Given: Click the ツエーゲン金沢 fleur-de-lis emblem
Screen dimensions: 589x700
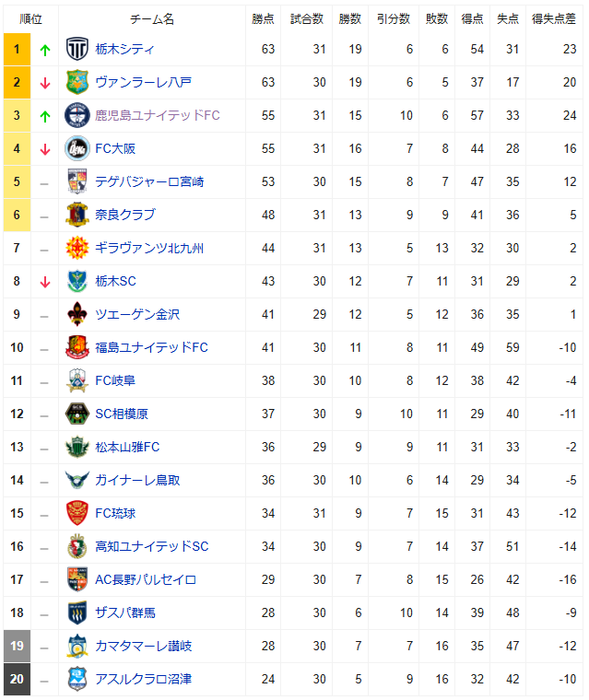Looking at the screenshot, I should (77, 315).
